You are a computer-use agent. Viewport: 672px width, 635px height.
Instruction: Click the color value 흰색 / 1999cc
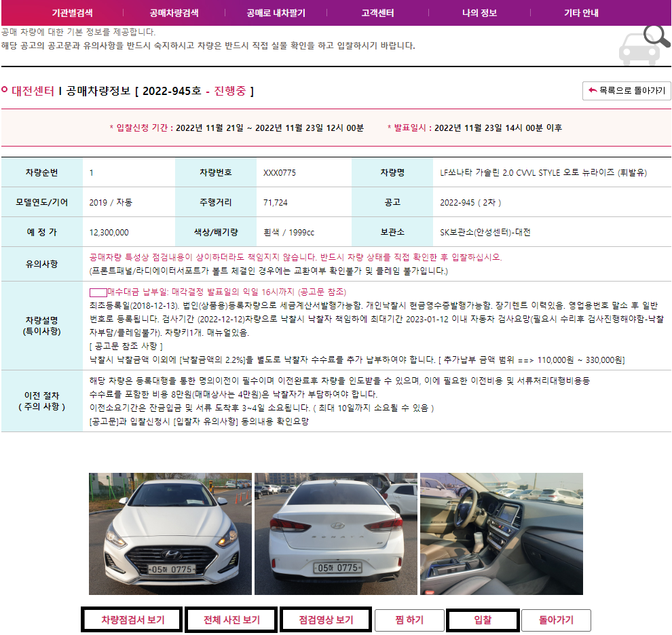pos(288,232)
